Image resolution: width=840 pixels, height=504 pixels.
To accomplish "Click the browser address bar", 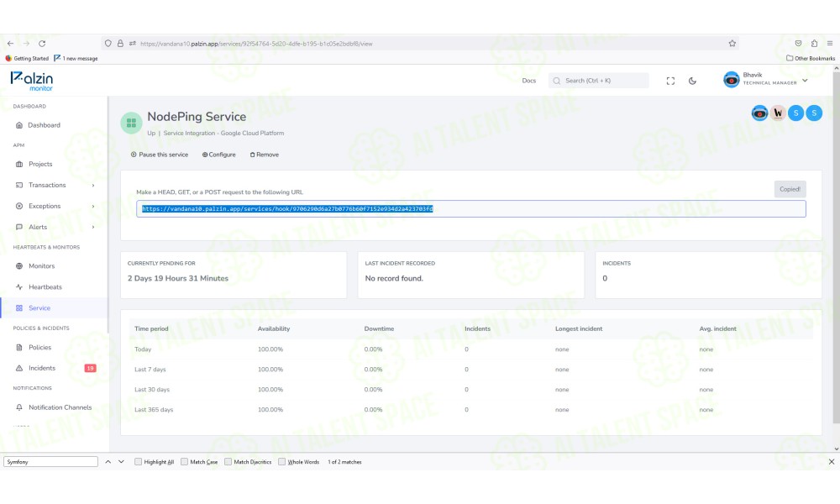I will pyautogui.click(x=420, y=44).
